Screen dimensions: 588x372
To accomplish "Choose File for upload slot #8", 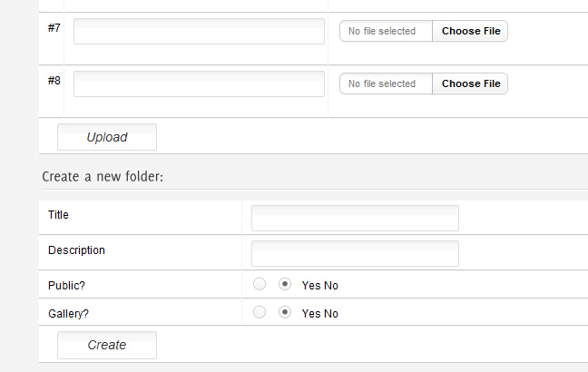I will [470, 83].
